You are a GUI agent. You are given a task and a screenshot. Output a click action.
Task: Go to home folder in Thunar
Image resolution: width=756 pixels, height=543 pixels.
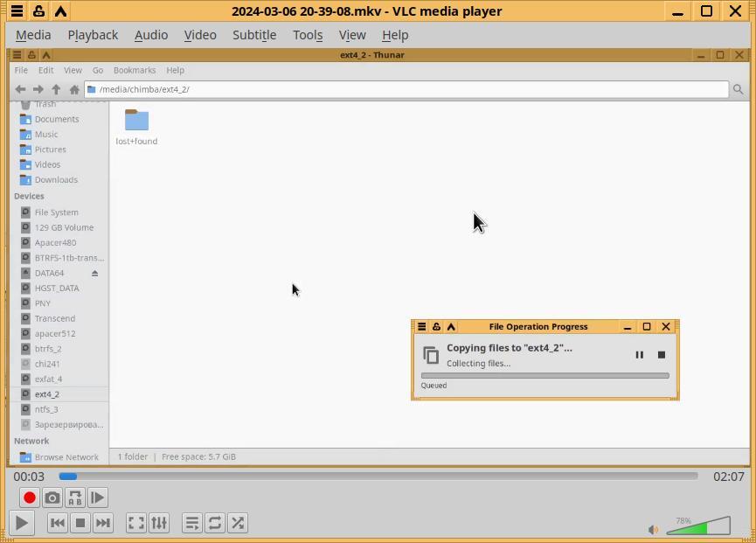point(74,89)
